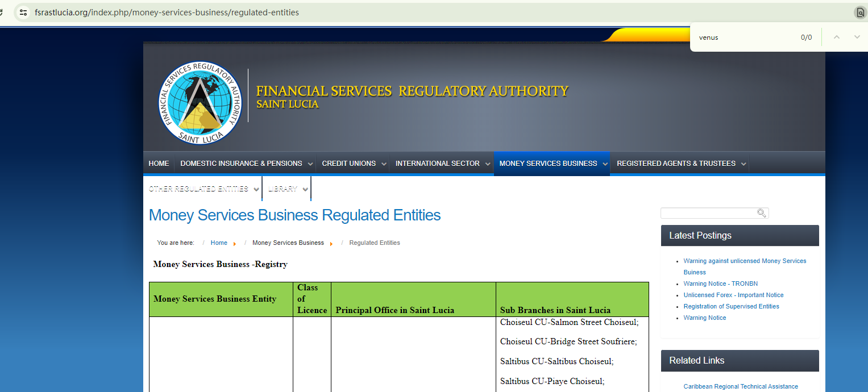Expand Other Regulated Entities dropdown arrow
Viewport: 868px width, 392px height.
[256, 190]
